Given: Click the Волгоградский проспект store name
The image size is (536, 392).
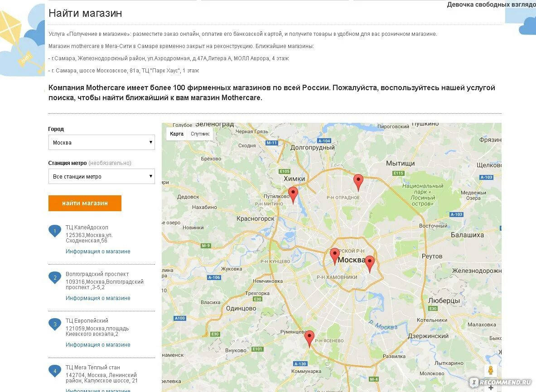Looking at the screenshot, I should point(97,274).
